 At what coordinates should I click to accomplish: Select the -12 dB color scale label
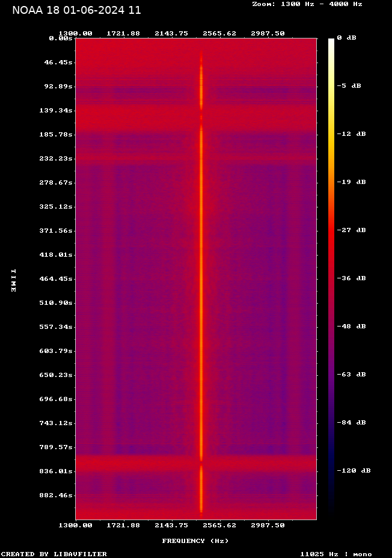click(351, 134)
